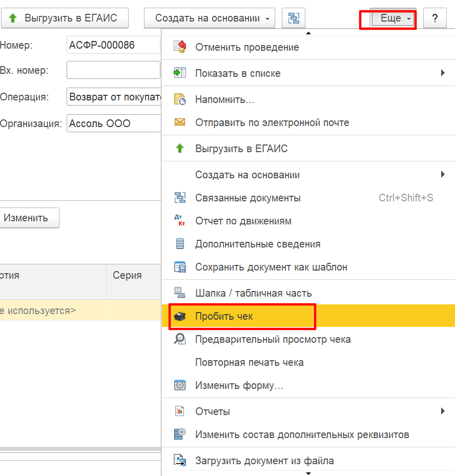Expand 'Создать на основании' submenu arrow in menu

tap(443, 174)
